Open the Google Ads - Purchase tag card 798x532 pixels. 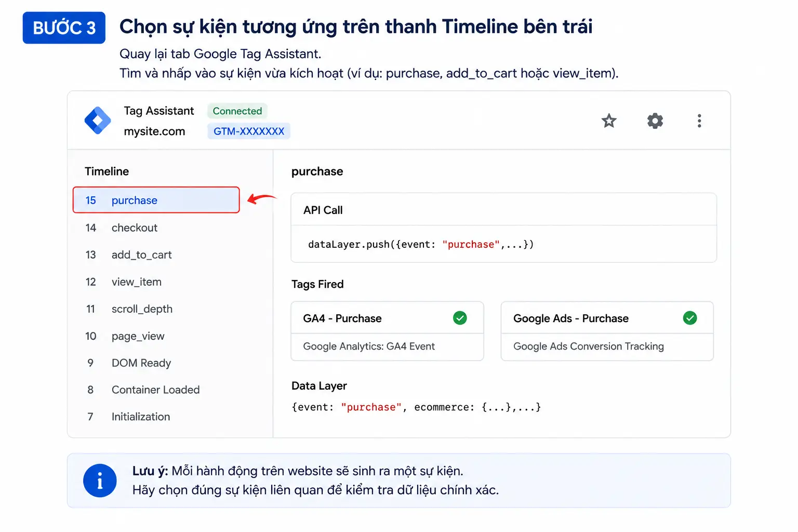tap(607, 331)
